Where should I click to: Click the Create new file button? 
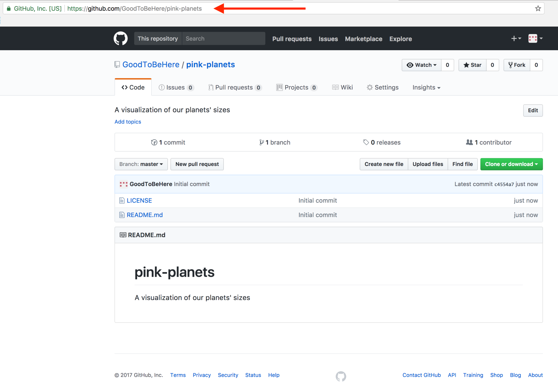pyautogui.click(x=384, y=164)
